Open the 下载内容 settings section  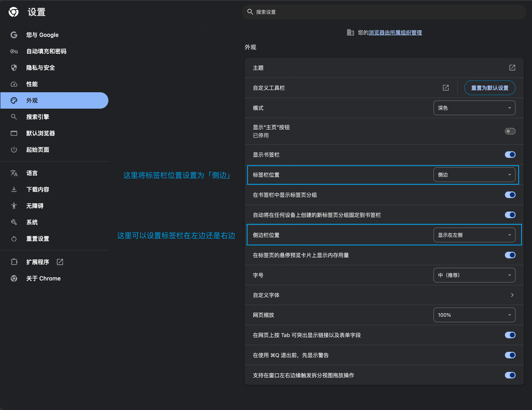(x=38, y=189)
